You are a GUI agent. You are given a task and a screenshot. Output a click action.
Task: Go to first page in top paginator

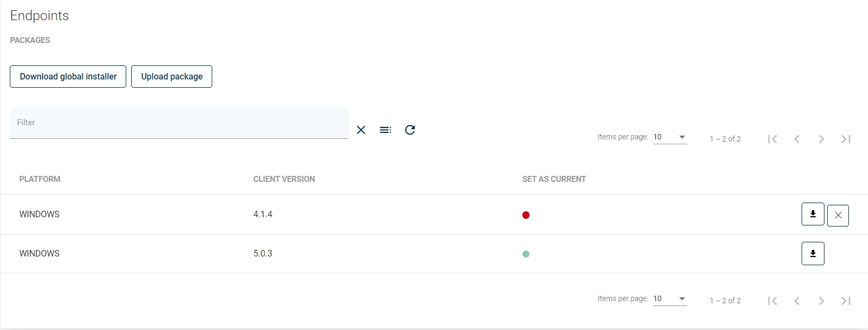pos(772,139)
